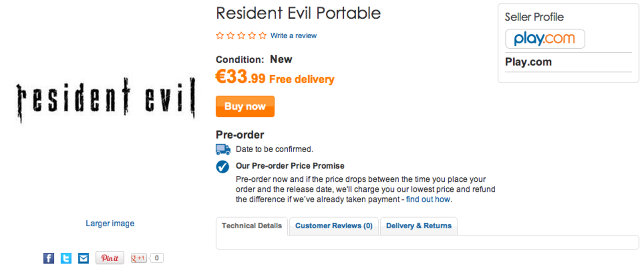Click the email share envelope icon
Viewport: 644px width, 267px height.
(x=84, y=258)
